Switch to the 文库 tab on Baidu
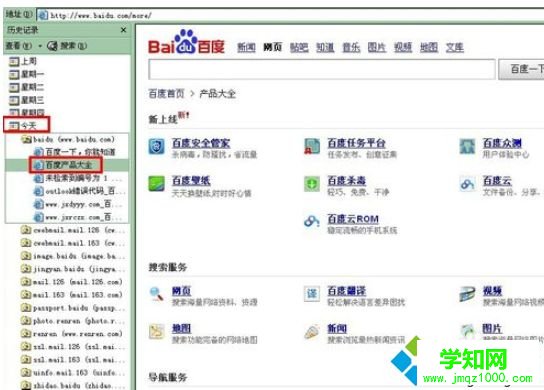Screen dimensions: 544x390 (x=454, y=47)
